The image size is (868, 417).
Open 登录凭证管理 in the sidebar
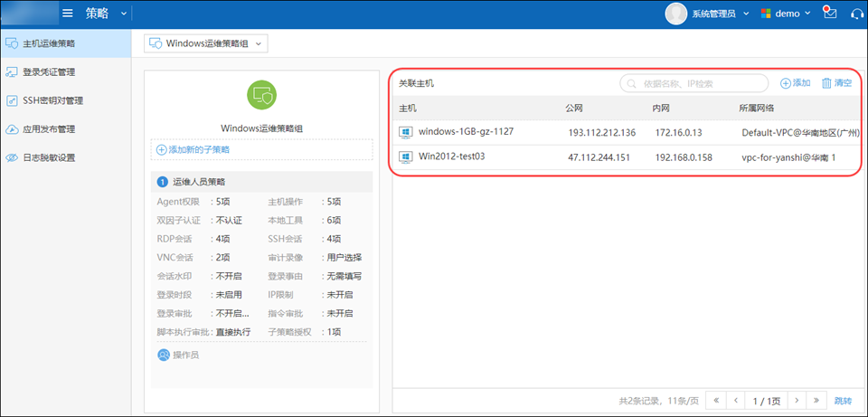pyautogui.click(x=65, y=72)
